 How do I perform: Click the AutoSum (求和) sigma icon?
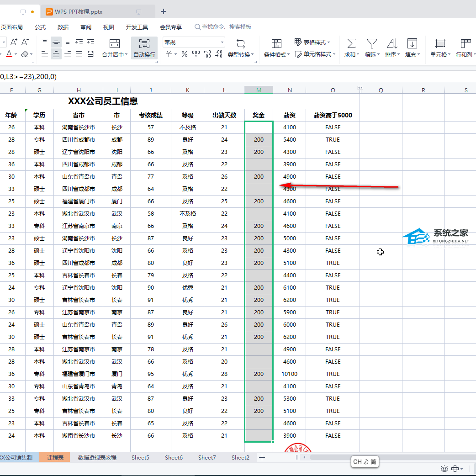pos(351,43)
